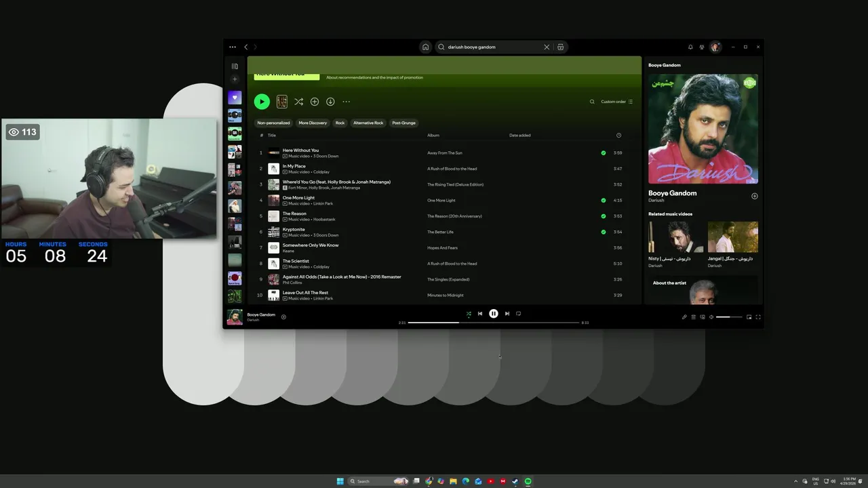Create new playlist with the plus icon
868x488 pixels.
pyautogui.click(x=235, y=79)
